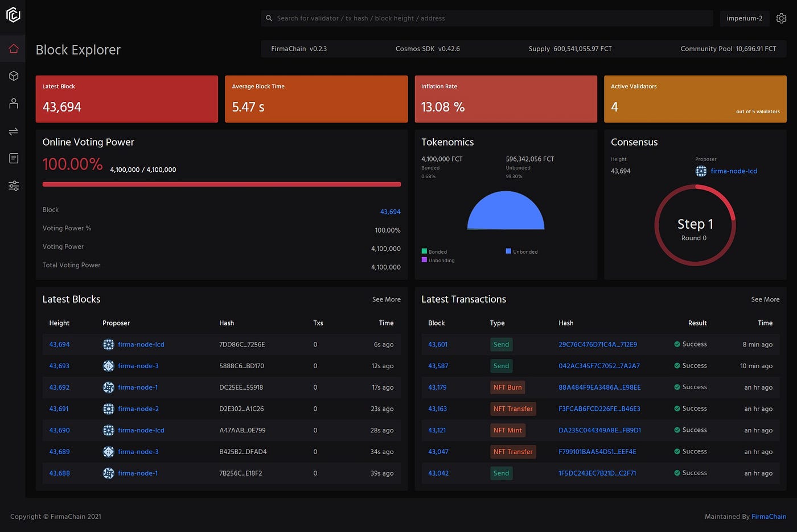Screen dimensions: 797x532
Task: Click the NFT Mint type badge
Action: [507, 430]
